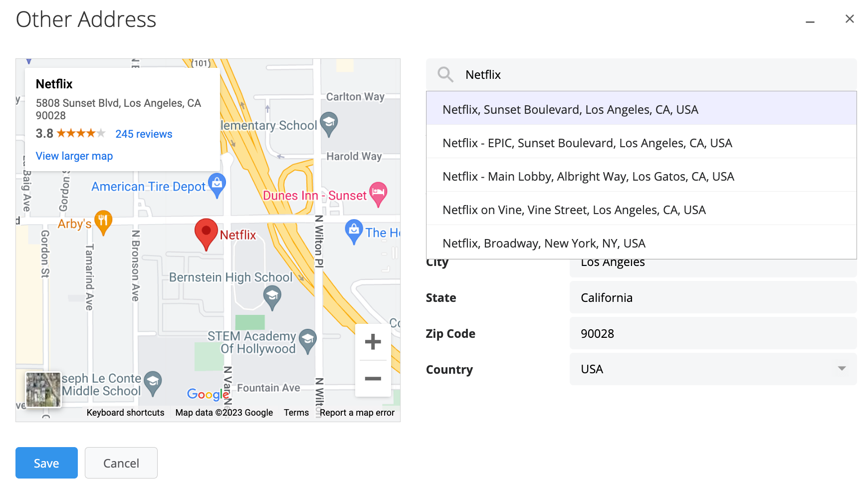
Task: Open the 245 reviews link
Action: pos(144,134)
